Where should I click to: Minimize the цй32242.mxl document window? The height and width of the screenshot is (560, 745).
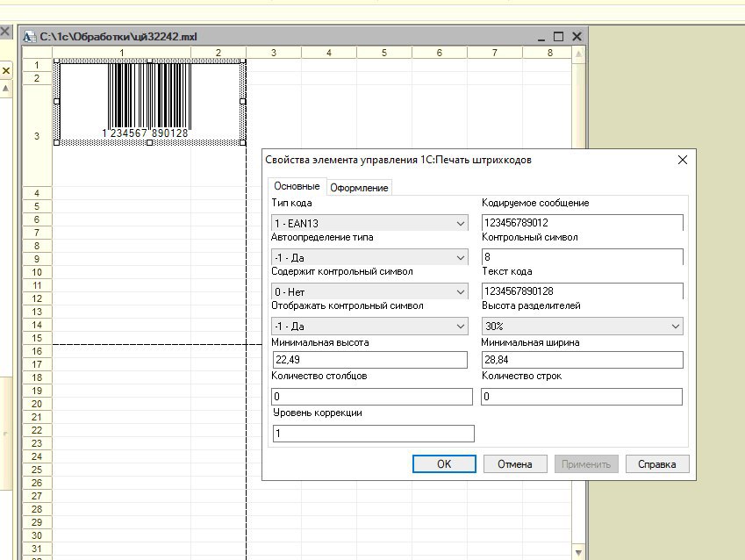click(541, 37)
